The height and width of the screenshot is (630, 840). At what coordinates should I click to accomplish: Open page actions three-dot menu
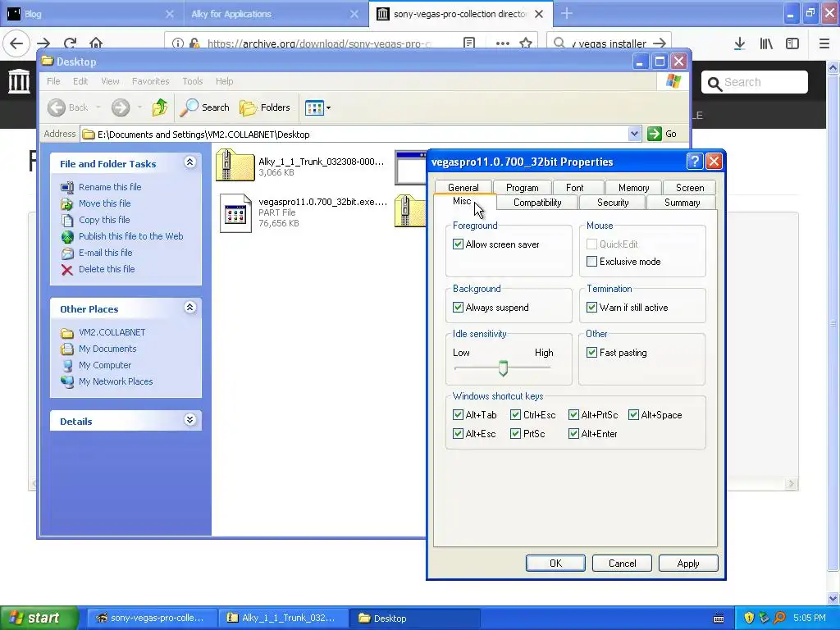pos(503,43)
